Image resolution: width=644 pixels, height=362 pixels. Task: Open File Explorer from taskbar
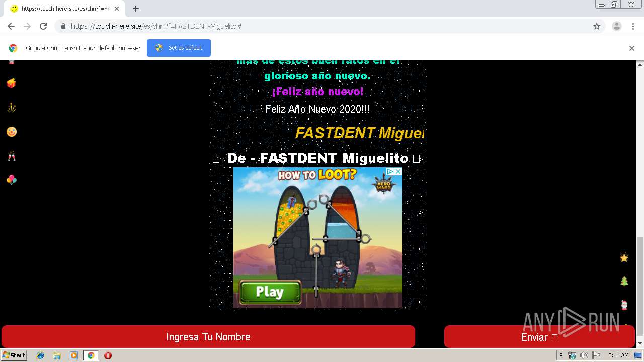[57, 355]
